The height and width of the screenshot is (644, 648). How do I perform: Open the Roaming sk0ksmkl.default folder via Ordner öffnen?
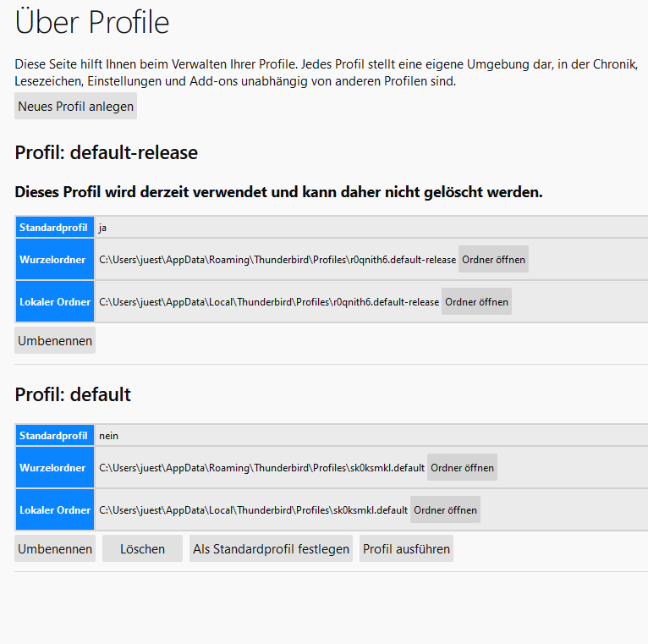(x=462, y=467)
